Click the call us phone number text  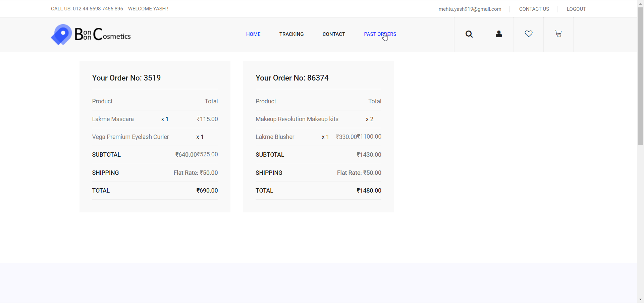pyautogui.click(x=87, y=9)
